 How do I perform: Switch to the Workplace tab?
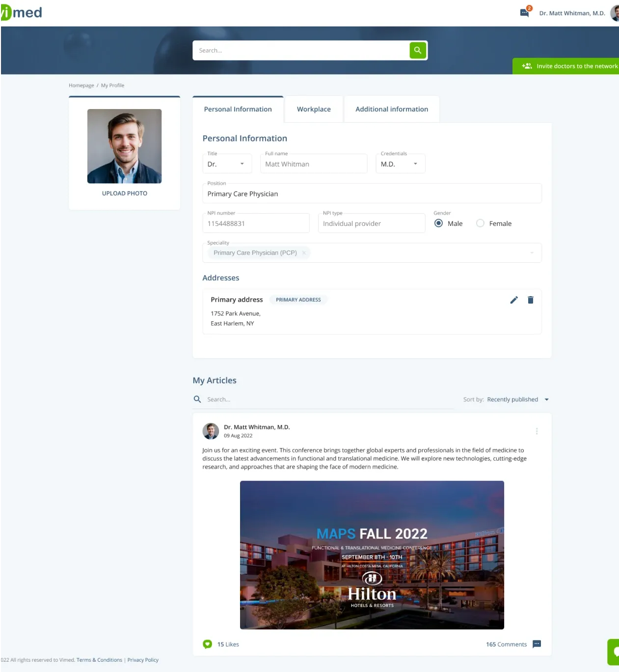pyautogui.click(x=314, y=109)
